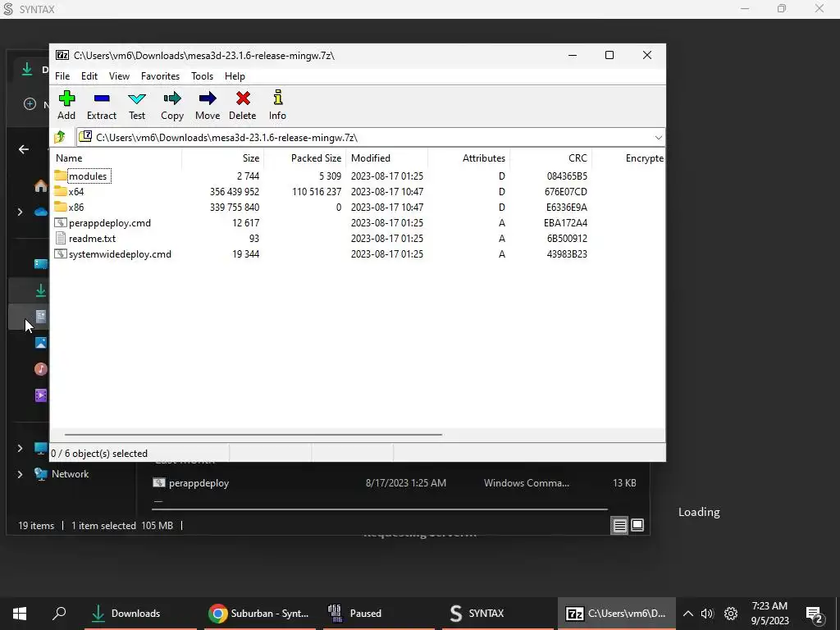The height and width of the screenshot is (630, 840).
Task: Click the taskbar clock and date
Action: (x=769, y=614)
